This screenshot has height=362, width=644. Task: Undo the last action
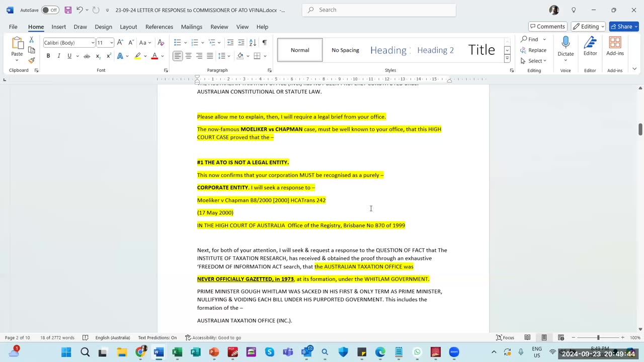79,10
